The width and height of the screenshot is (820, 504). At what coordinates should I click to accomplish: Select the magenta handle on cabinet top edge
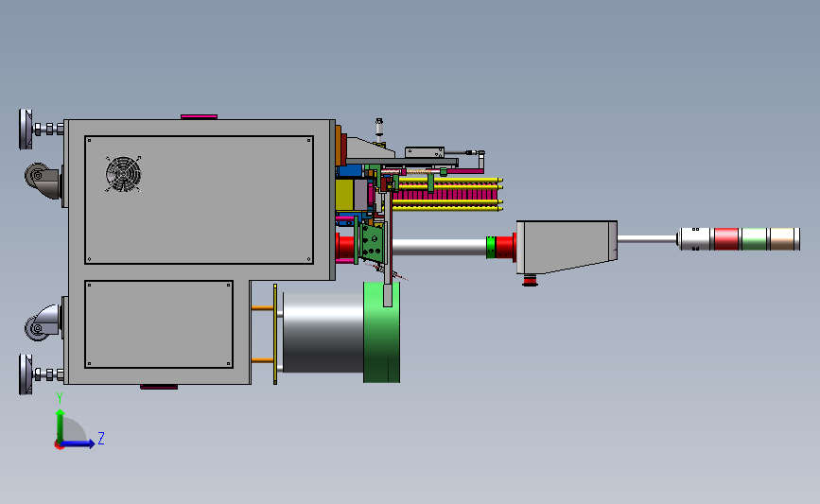point(200,116)
